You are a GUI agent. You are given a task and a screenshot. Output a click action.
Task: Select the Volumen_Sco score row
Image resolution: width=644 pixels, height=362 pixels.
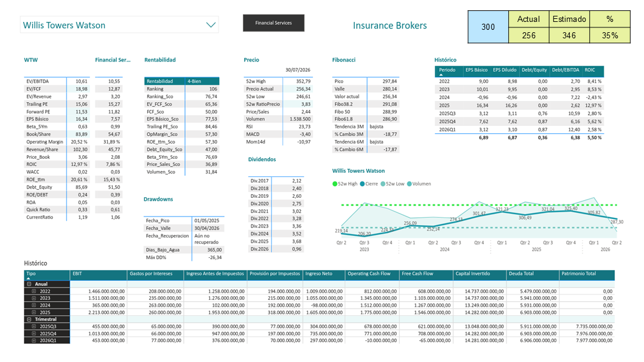(181, 172)
